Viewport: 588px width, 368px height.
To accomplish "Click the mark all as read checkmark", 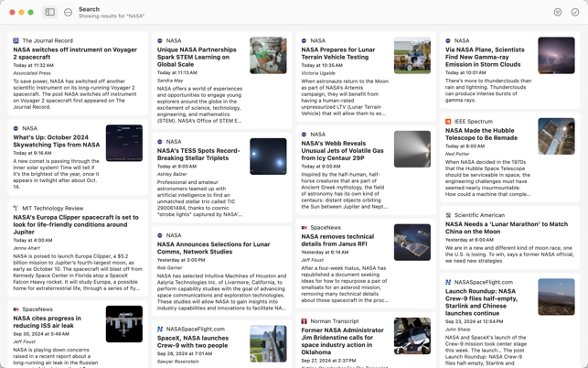I will tap(575, 12).
